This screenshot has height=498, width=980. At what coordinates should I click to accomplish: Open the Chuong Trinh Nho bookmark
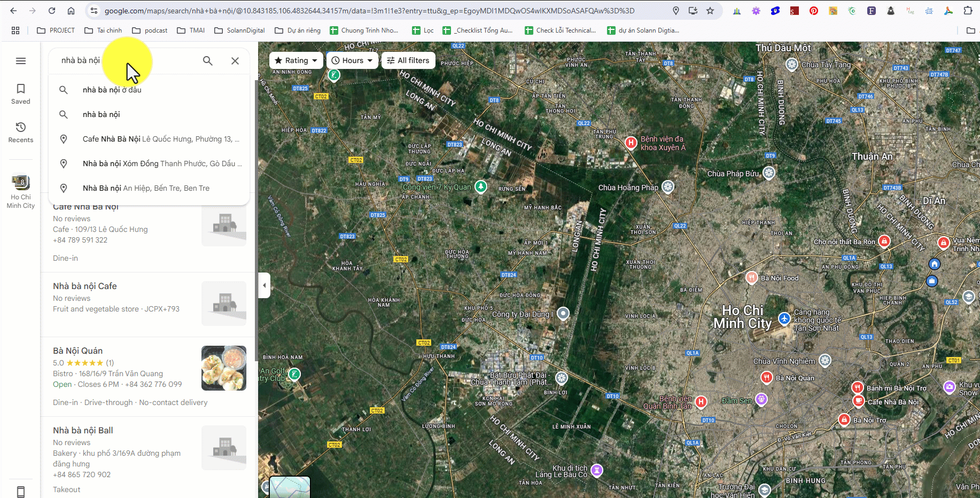[364, 30]
